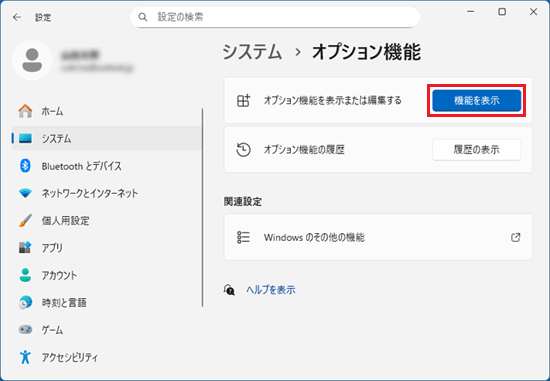
Task: Click the network Wi-Fi icon
Action: 25,193
